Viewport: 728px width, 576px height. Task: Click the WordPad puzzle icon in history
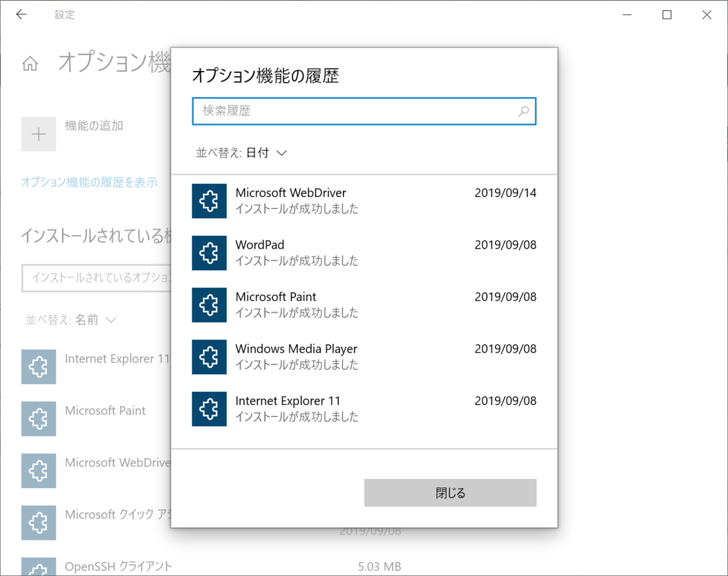click(209, 253)
